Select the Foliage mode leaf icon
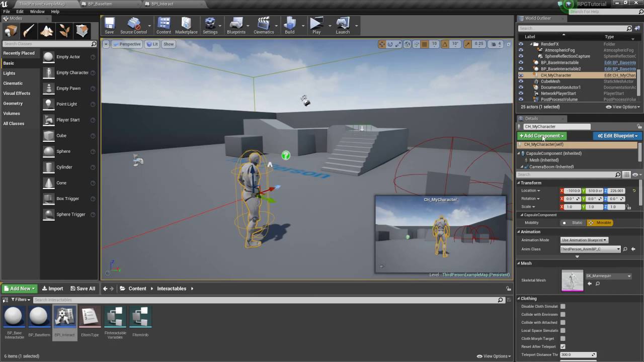644x362 pixels. (64, 31)
